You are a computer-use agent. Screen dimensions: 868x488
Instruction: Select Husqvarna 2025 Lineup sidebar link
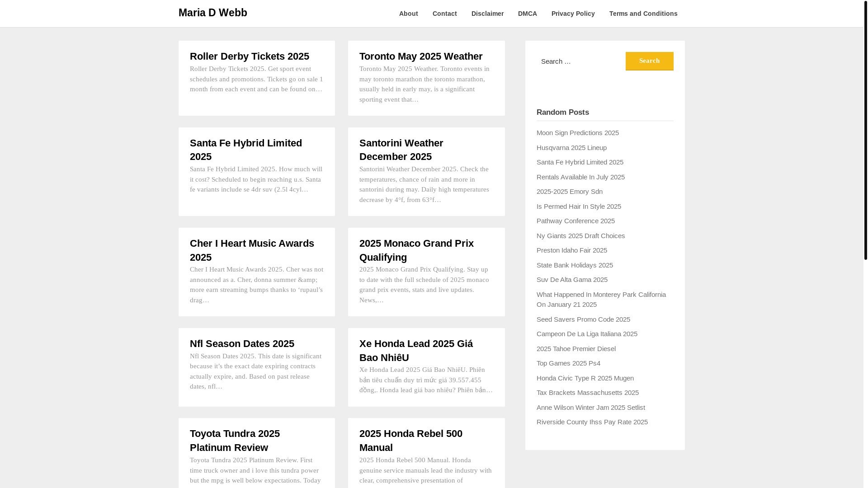point(571,148)
